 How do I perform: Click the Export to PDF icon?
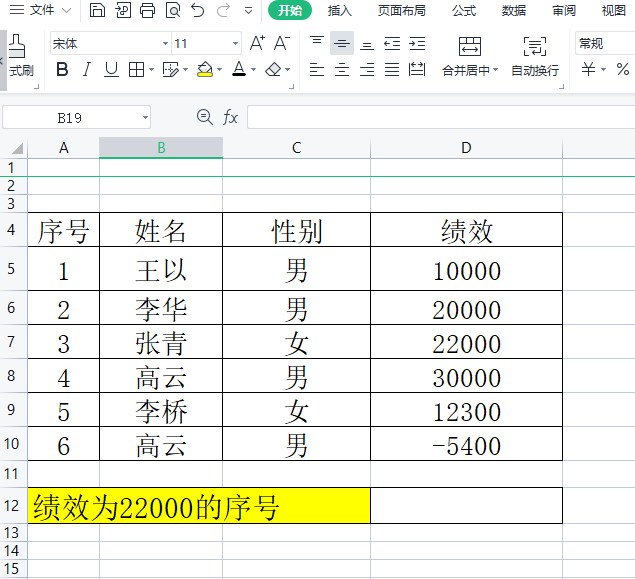click(123, 10)
